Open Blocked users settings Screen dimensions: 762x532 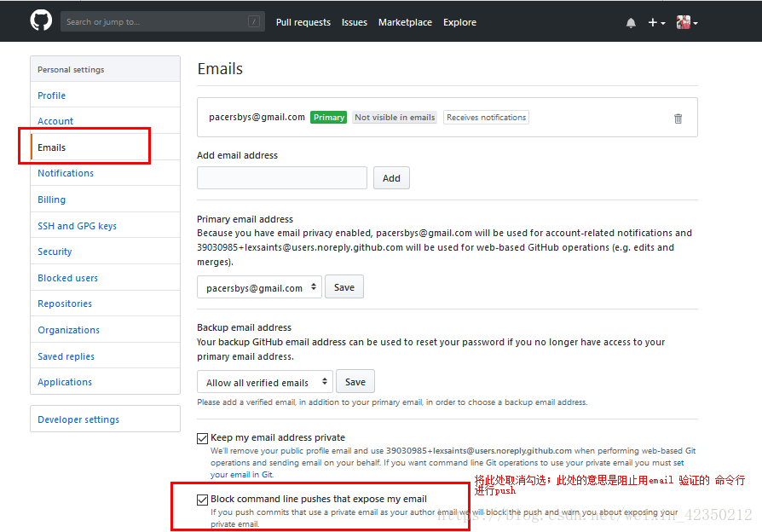point(105,278)
